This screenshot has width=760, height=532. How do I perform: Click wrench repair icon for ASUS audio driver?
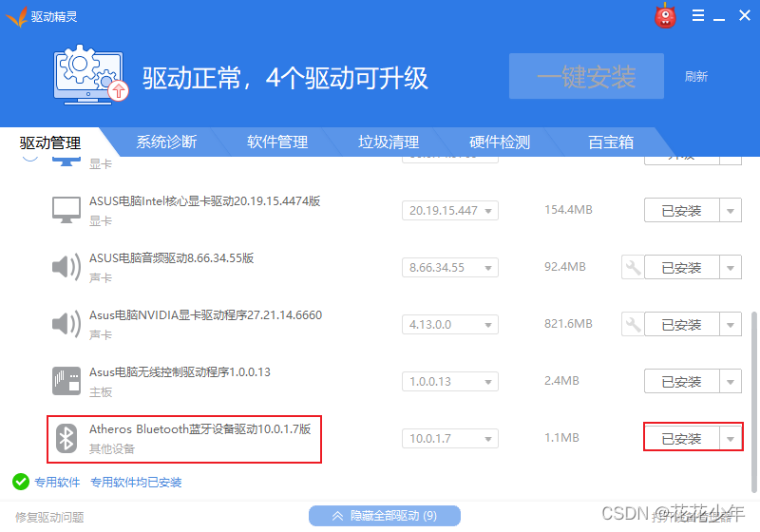[633, 268]
